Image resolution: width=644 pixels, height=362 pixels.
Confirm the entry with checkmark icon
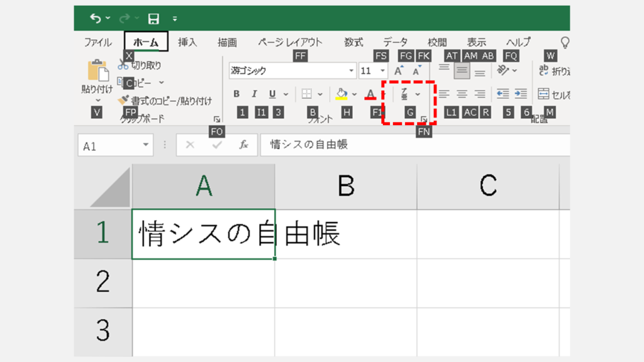(x=217, y=145)
